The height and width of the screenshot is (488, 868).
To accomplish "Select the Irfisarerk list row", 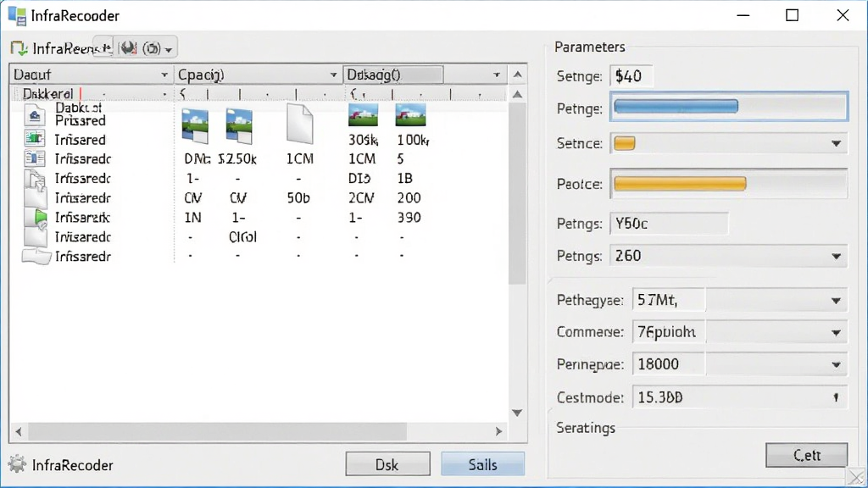I will (x=259, y=218).
